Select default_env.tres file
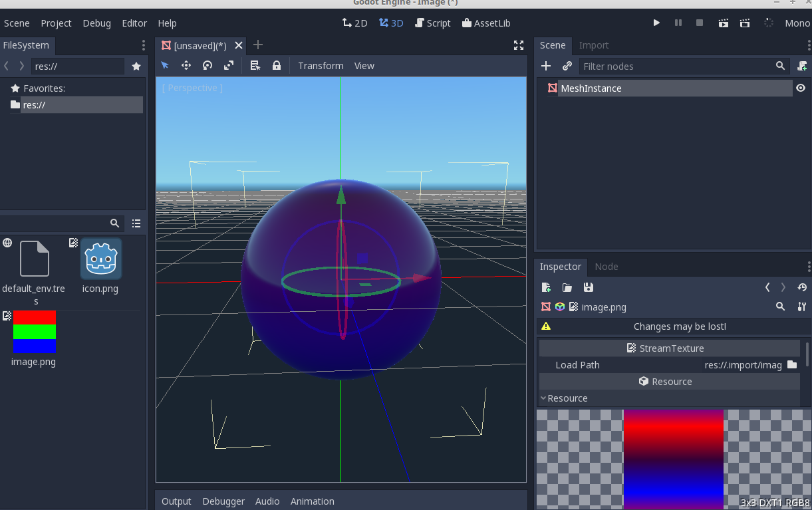Image resolution: width=812 pixels, height=510 pixels. [x=34, y=271]
